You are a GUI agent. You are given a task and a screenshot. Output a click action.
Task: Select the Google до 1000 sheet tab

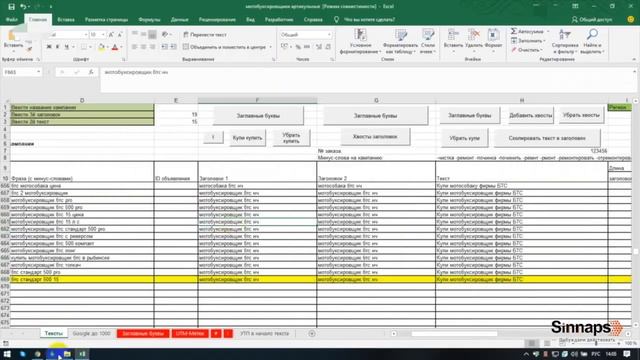[91, 333]
